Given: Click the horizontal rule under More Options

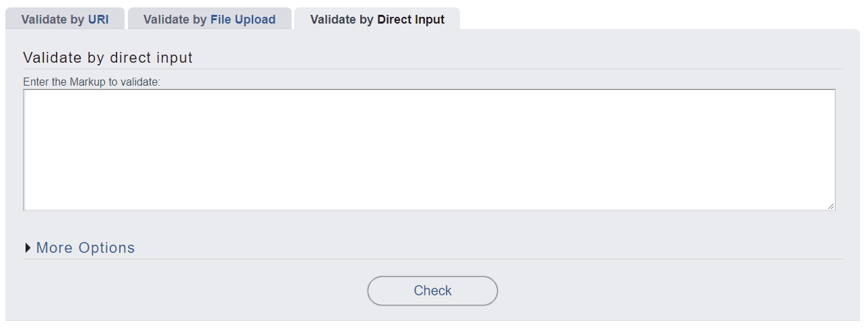Looking at the screenshot, I should click(x=432, y=259).
